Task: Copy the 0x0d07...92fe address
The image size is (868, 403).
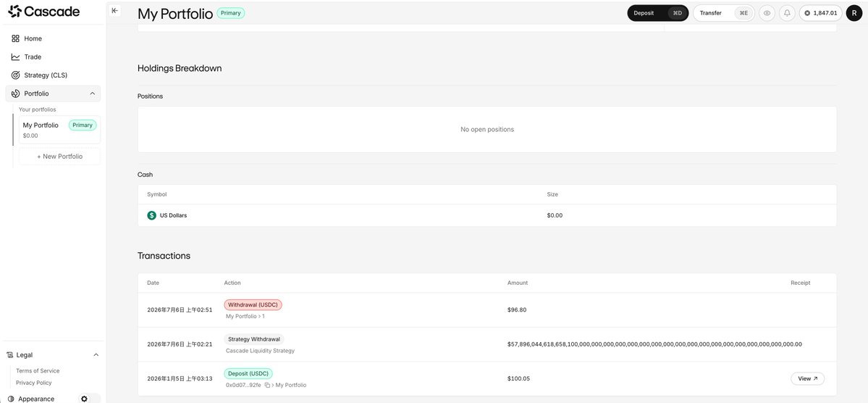Action: click(x=267, y=385)
